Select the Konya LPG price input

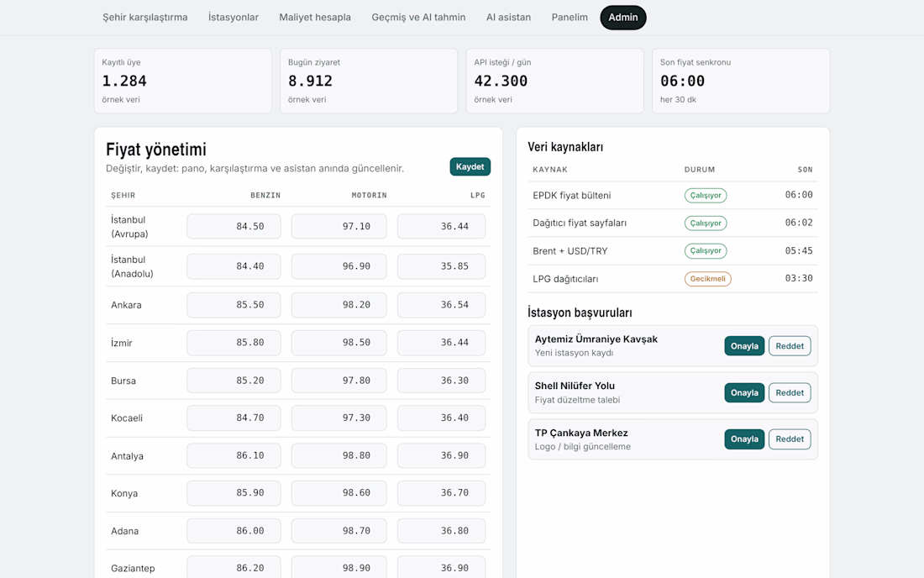(441, 492)
